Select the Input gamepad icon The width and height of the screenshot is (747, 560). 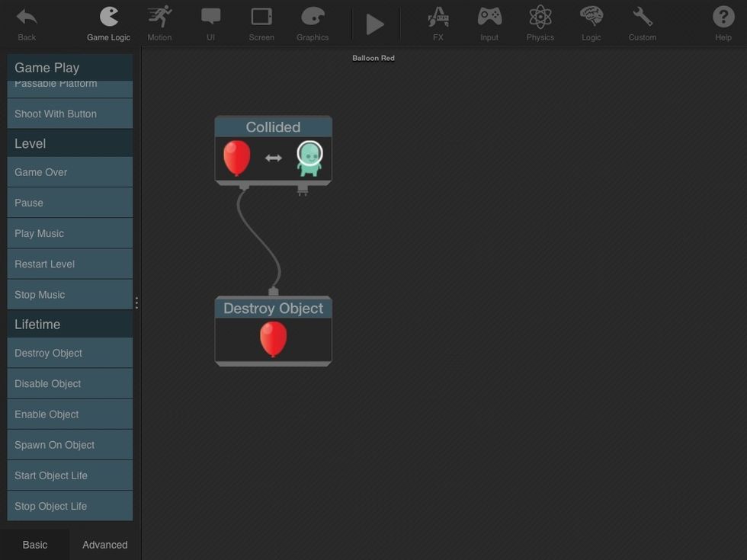(489, 18)
